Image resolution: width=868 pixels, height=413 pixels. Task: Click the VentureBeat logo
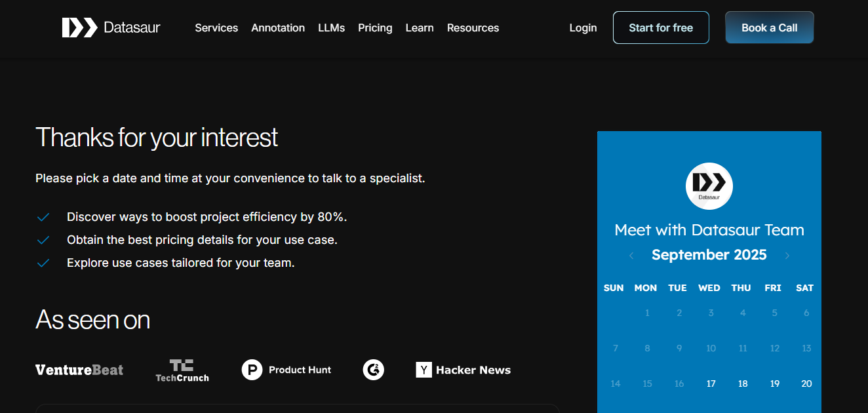click(x=79, y=370)
